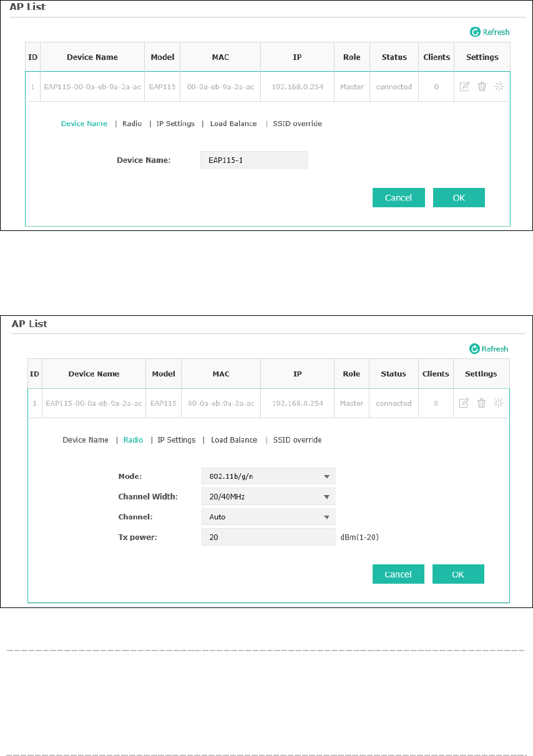Click Refresh link text in upper AP List
Screen dimensions: 533x756
(496, 32)
